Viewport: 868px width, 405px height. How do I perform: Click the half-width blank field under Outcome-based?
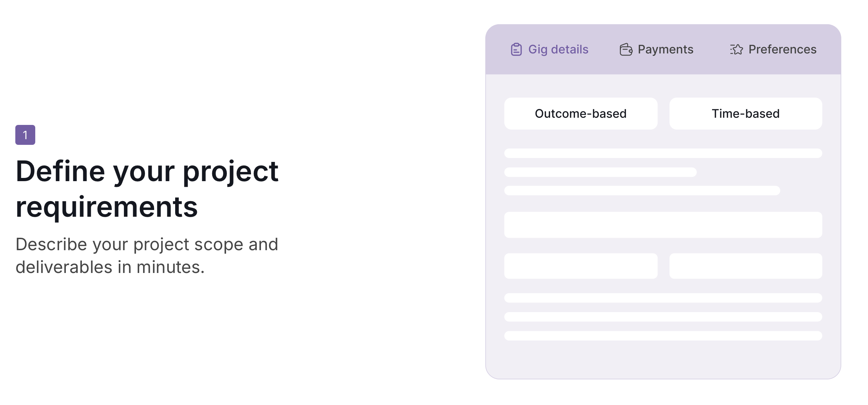tap(580, 266)
